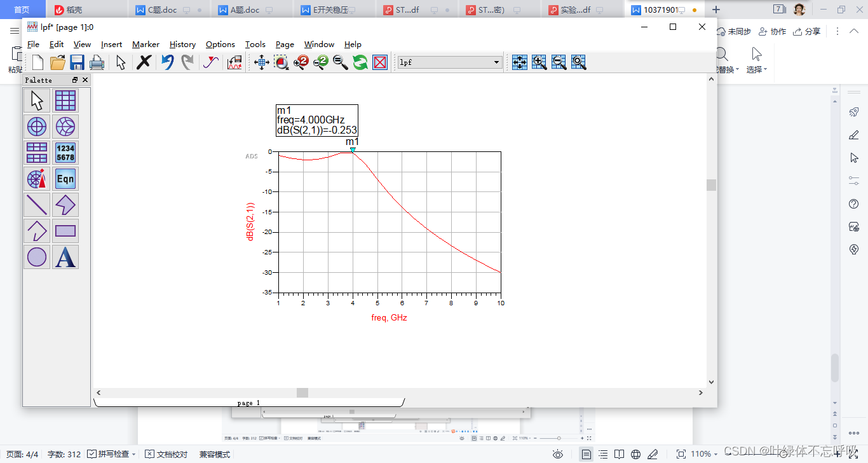Open the lpf dataset dropdown
The image size is (868, 463).
pyautogui.click(x=496, y=62)
